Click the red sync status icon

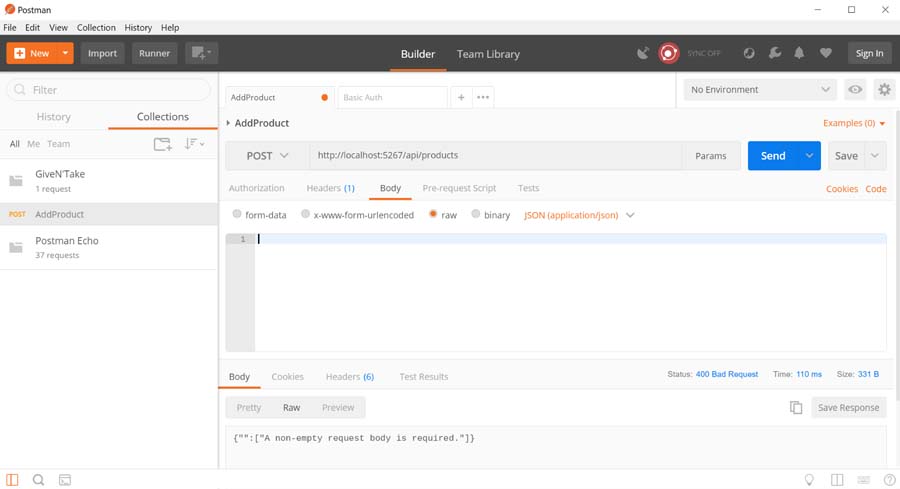point(669,53)
